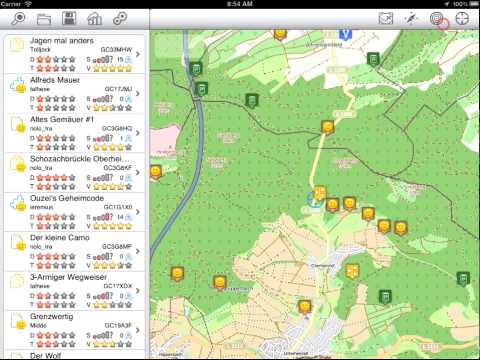Tap favorite stars row V of Jagen mal anders
This screenshot has width=480, height=360.
[113, 69]
